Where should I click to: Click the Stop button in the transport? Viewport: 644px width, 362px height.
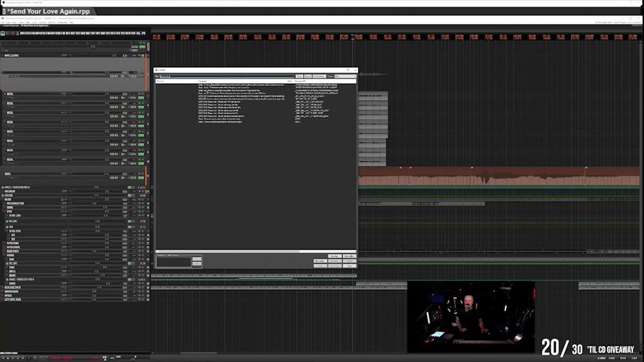click(x=8, y=358)
